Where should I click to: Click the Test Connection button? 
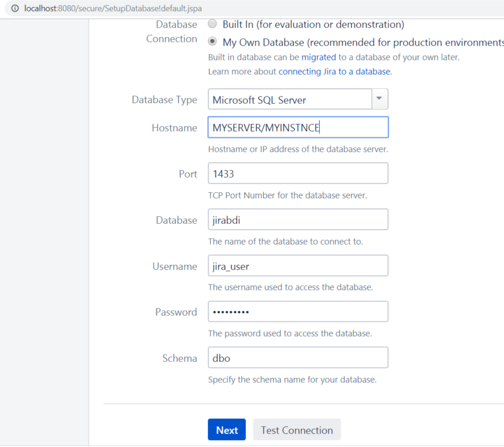(x=297, y=430)
